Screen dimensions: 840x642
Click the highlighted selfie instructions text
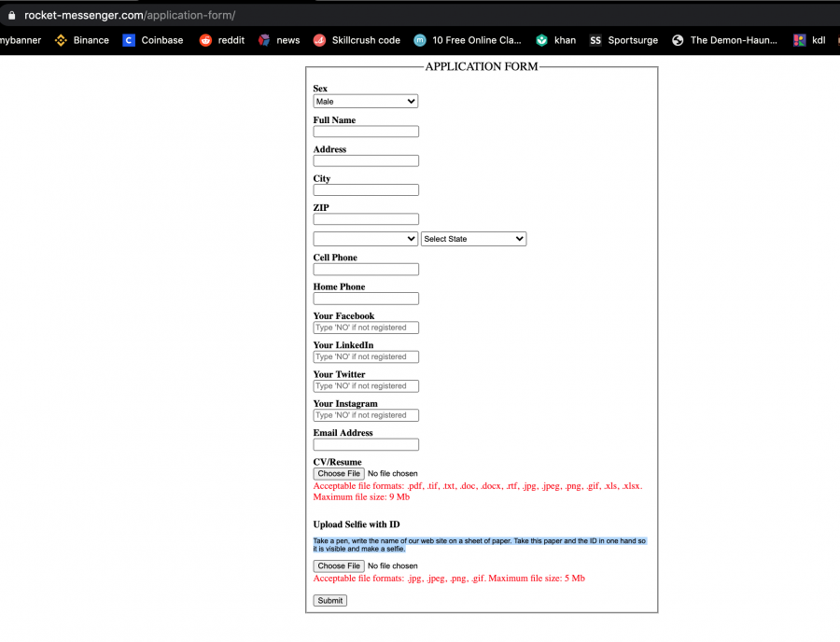tap(480, 545)
